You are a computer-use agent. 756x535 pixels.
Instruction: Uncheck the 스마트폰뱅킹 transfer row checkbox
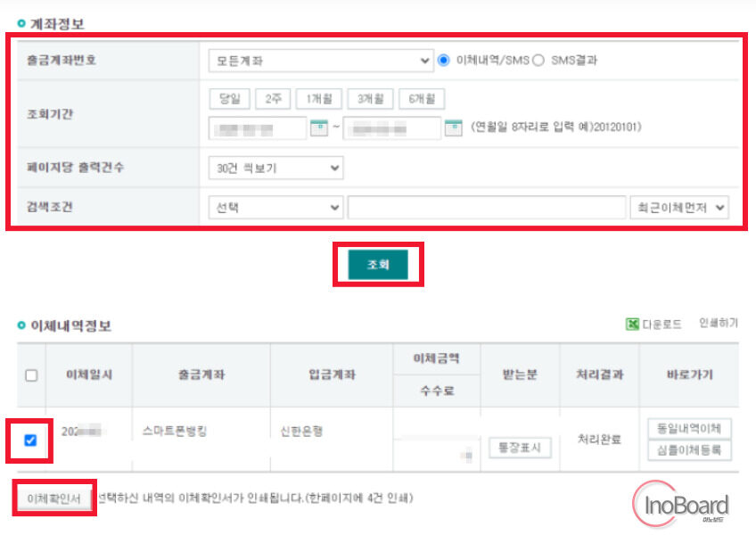[30, 440]
